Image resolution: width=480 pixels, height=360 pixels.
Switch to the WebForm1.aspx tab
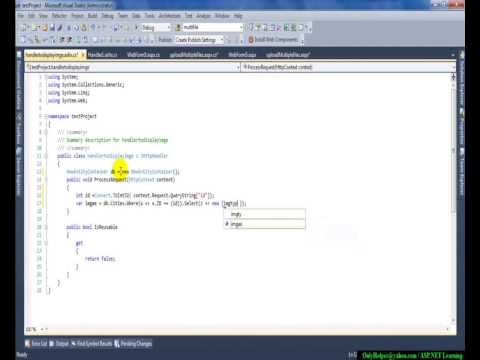click(242, 55)
